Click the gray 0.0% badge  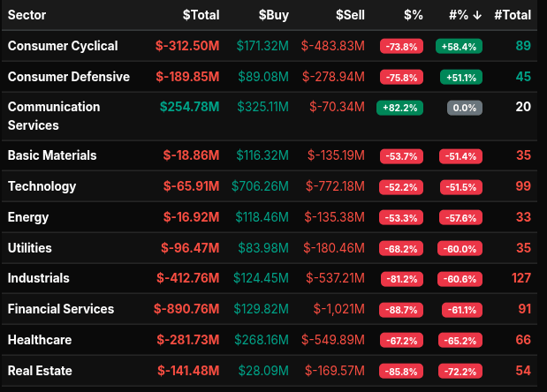(464, 108)
